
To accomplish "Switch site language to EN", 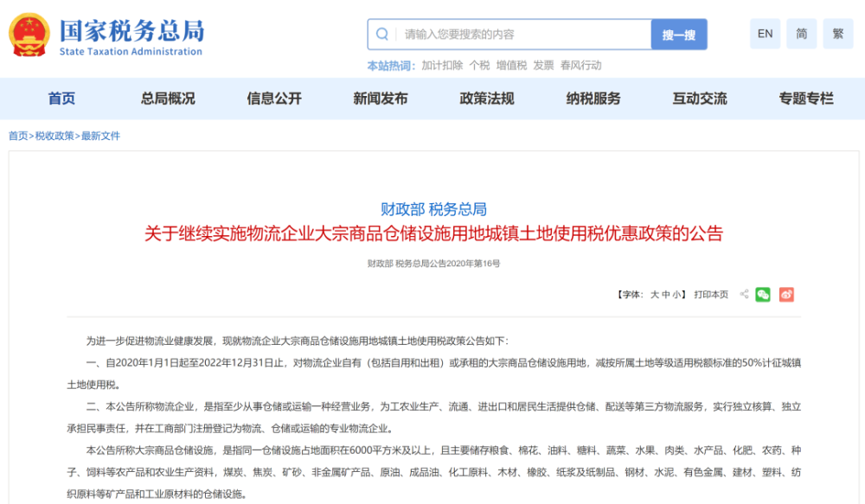I will (766, 34).
